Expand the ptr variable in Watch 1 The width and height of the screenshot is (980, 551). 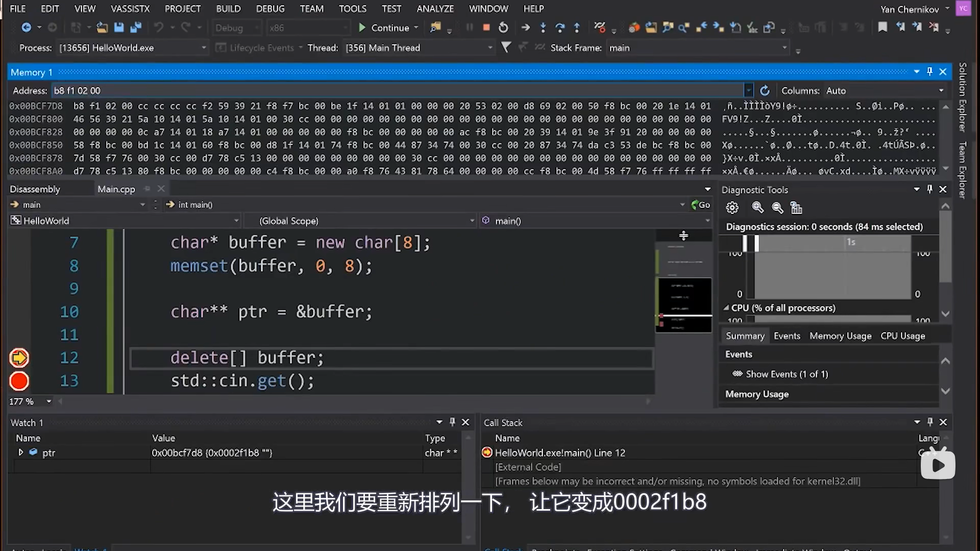point(21,452)
